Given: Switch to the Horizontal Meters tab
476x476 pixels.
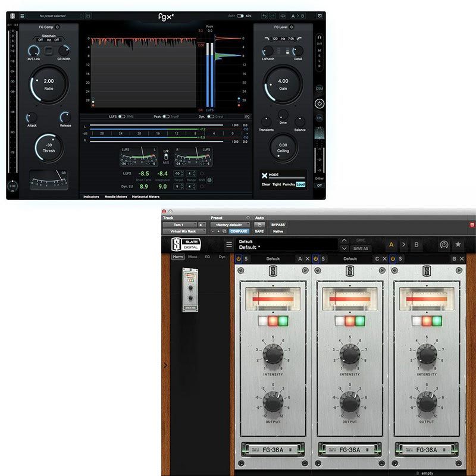Looking at the screenshot, I should (145, 197).
